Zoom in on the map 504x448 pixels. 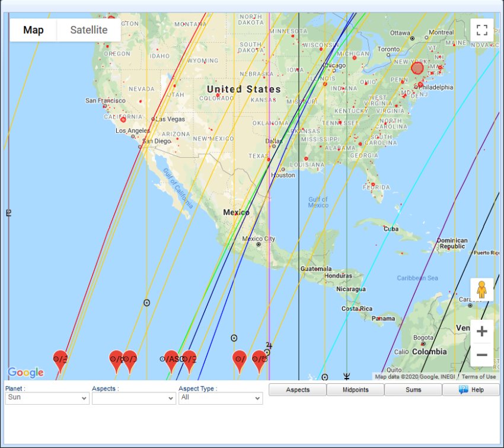pos(481,331)
